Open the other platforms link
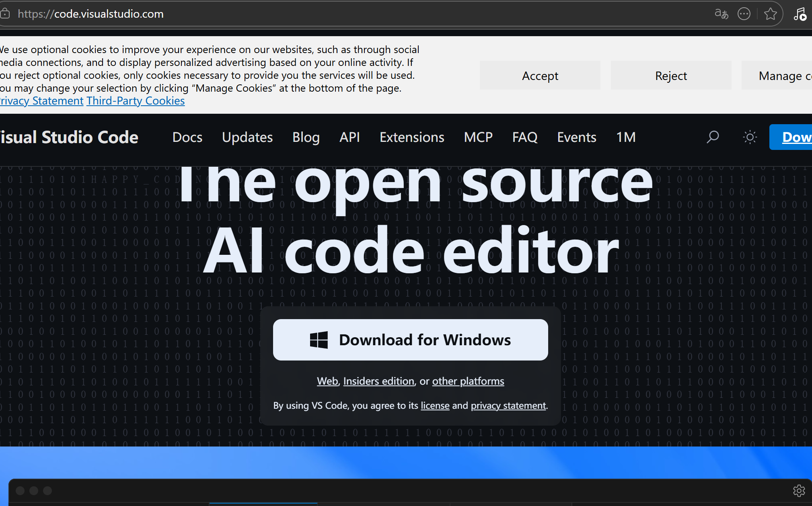Image resolution: width=812 pixels, height=506 pixels. coord(468,381)
